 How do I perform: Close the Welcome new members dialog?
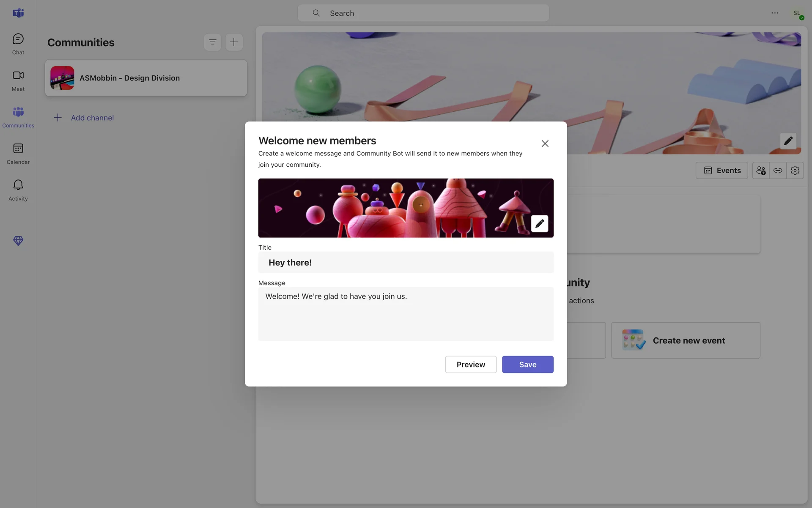tap(545, 144)
